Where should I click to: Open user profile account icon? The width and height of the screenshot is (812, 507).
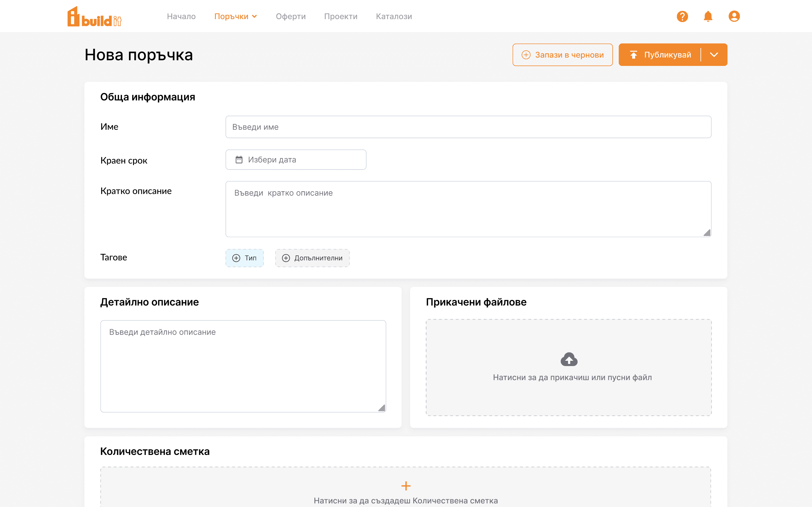tap(734, 16)
